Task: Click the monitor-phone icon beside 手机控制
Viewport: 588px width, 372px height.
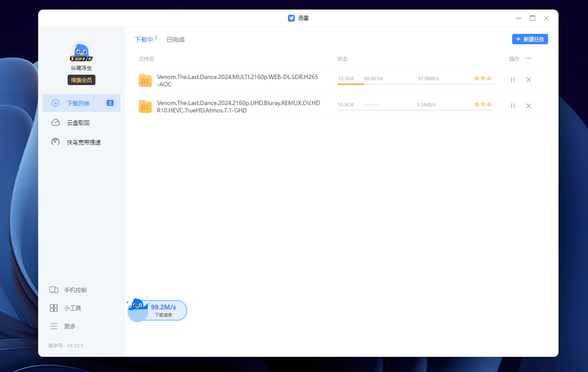Action: [54, 290]
